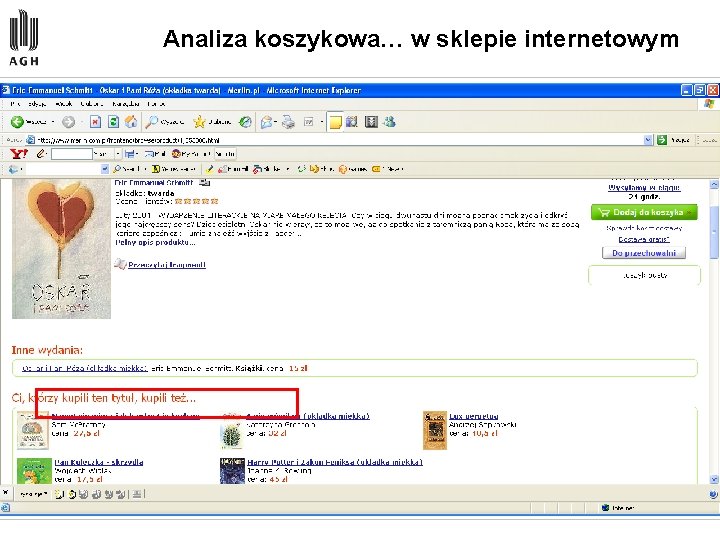Click the Yahoo toolbar search input box
The height and width of the screenshot is (540, 720).
tap(71, 154)
